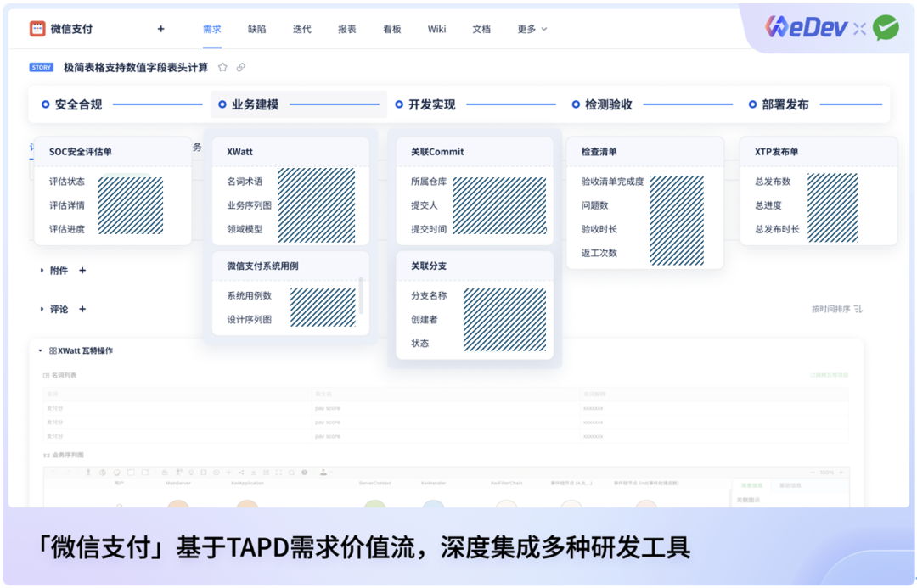Viewport: 917px width, 588px height.
Task: Click the XWatt card header
Action: tap(290, 151)
